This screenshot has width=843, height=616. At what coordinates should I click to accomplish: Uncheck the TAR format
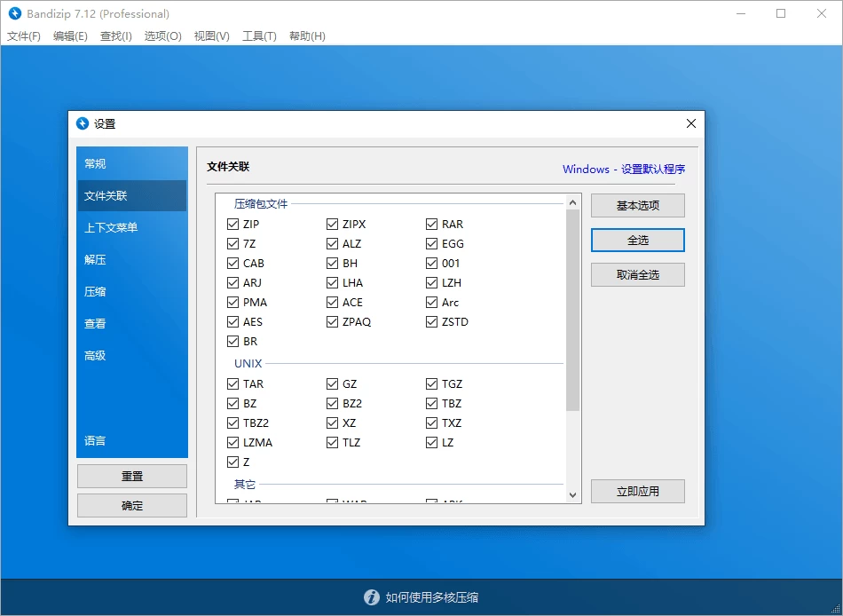click(232, 383)
